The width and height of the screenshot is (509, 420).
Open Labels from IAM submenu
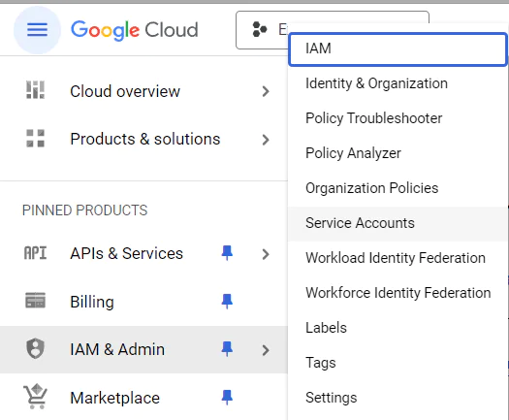(x=398, y=328)
